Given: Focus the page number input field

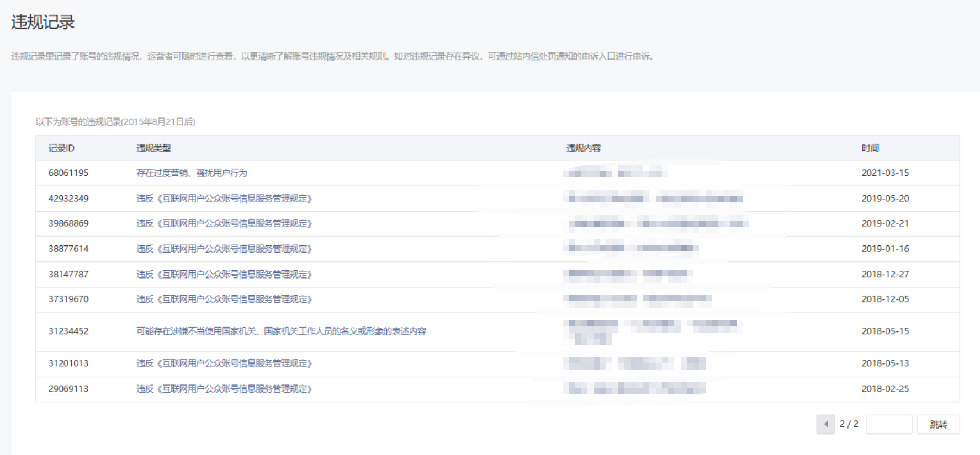Looking at the screenshot, I should (889, 424).
